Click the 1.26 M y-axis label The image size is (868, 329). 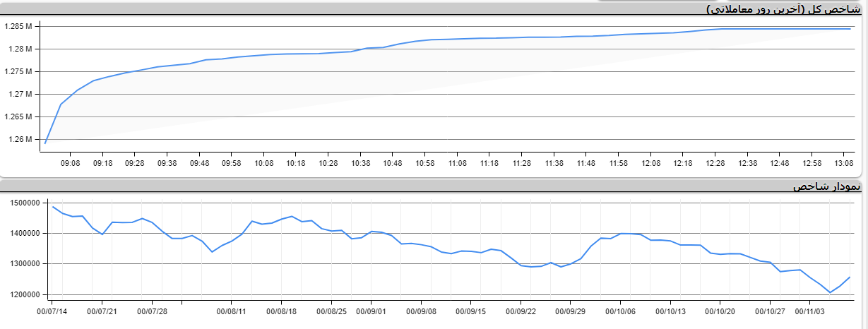click(x=21, y=139)
